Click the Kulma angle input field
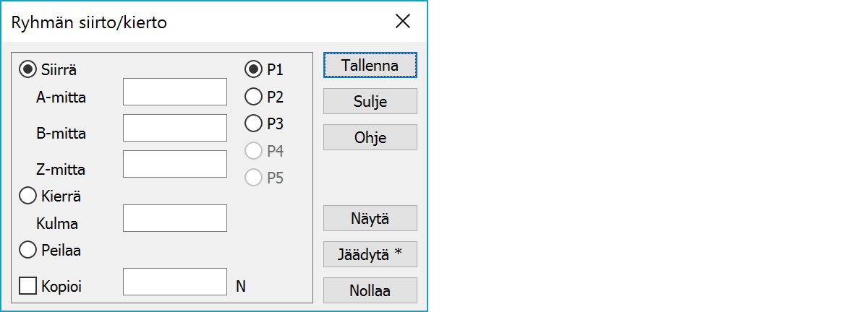 click(x=175, y=218)
